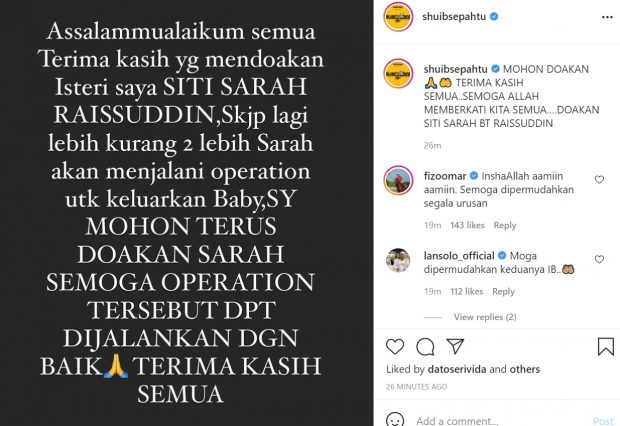The image size is (620, 426).
Task: Like lansolo_official's comment heart
Action: pos(599,259)
